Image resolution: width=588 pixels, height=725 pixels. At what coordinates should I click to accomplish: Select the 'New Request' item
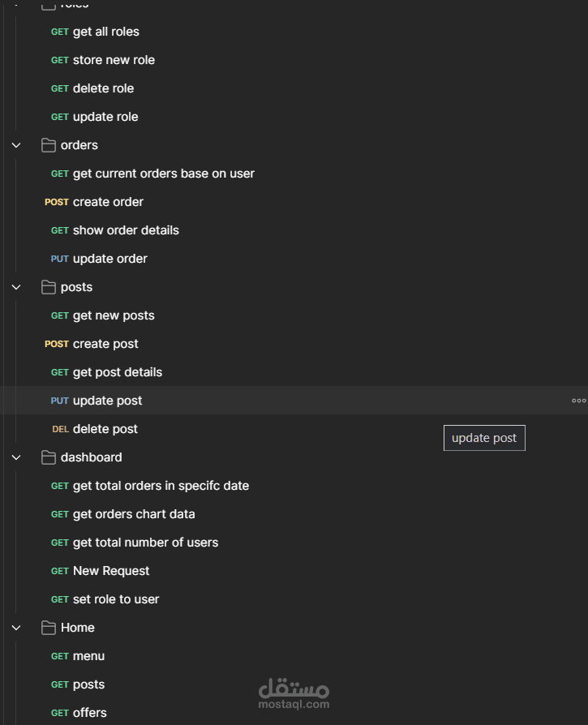111,571
